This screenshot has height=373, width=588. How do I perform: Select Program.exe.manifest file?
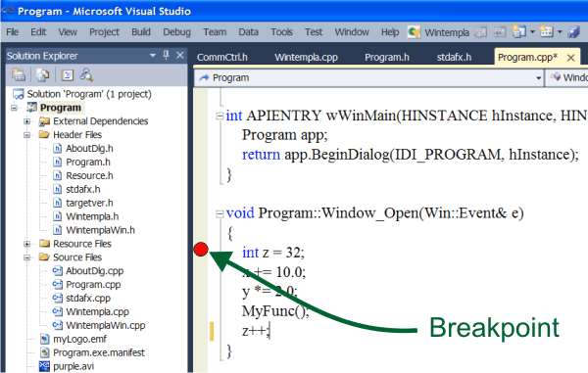point(99,352)
